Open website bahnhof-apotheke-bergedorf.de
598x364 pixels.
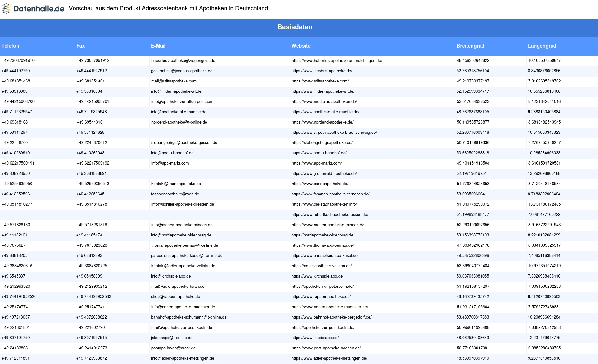[x=331, y=317]
